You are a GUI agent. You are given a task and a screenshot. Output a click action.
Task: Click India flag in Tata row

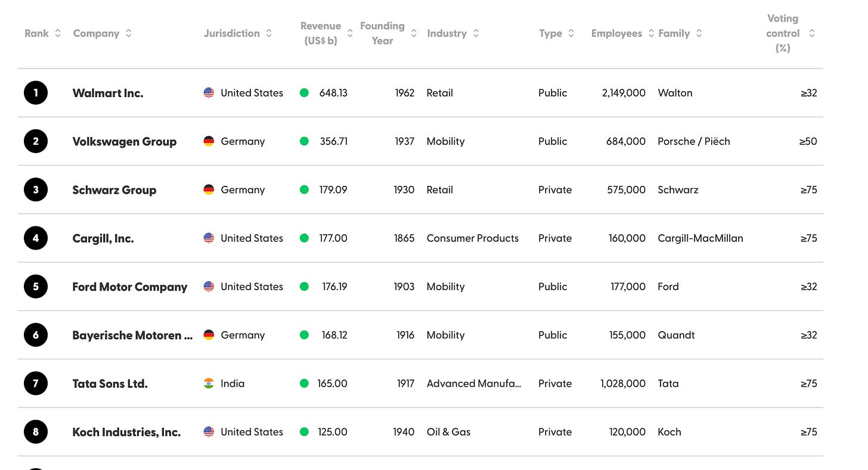[209, 384]
